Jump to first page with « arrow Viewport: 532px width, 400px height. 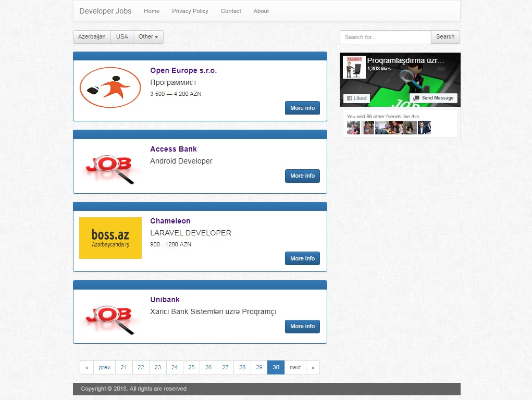click(x=87, y=367)
